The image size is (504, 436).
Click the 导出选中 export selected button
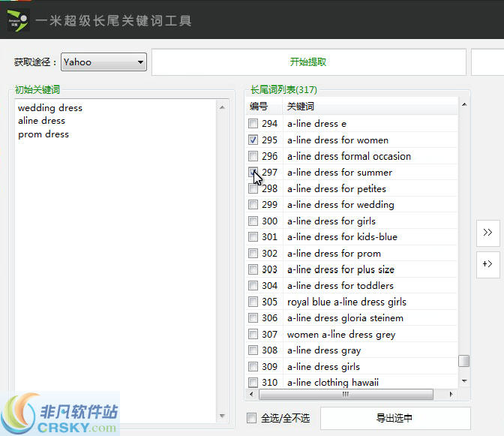394,418
